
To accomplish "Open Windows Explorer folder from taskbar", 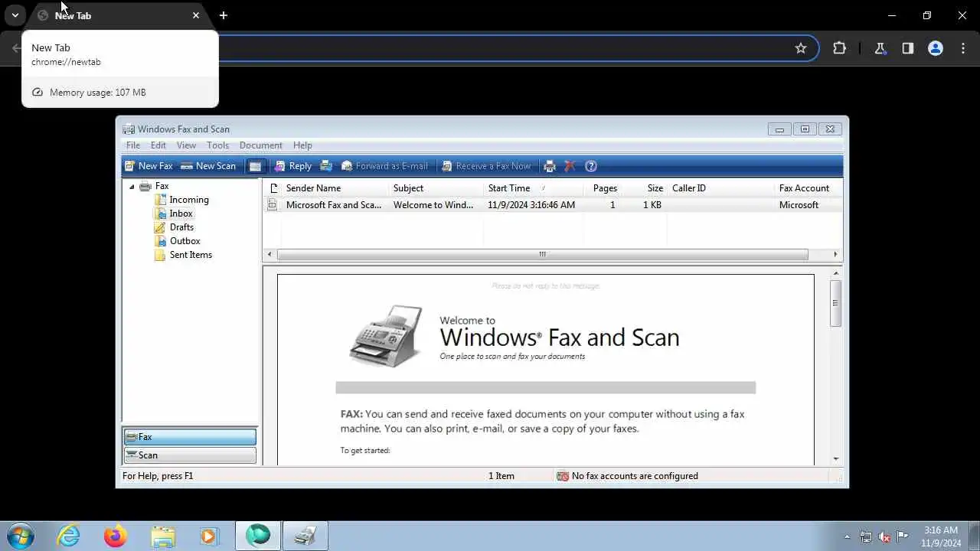I will 163,536.
